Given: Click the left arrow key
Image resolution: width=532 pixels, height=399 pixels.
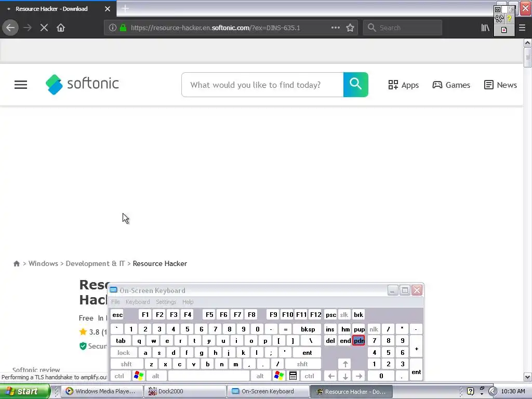Looking at the screenshot, I should tap(331, 376).
